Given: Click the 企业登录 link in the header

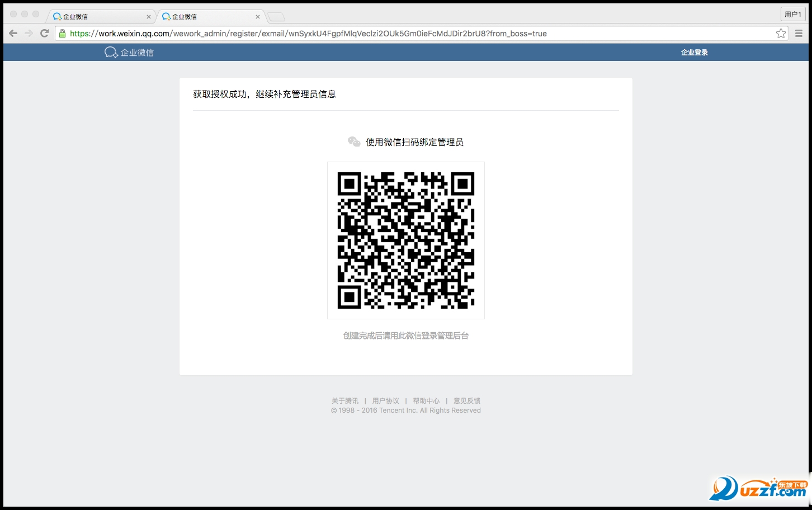Looking at the screenshot, I should (695, 53).
